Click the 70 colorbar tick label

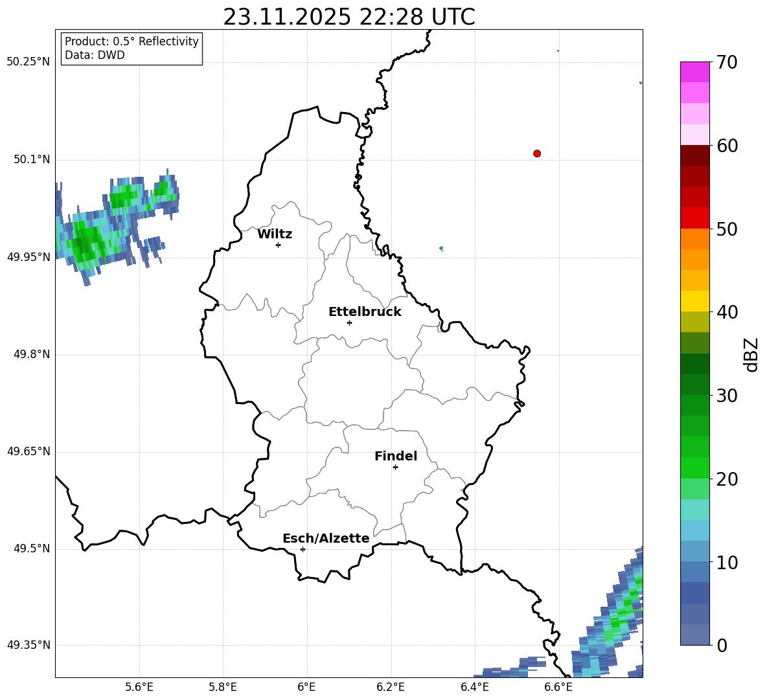[726, 62]
